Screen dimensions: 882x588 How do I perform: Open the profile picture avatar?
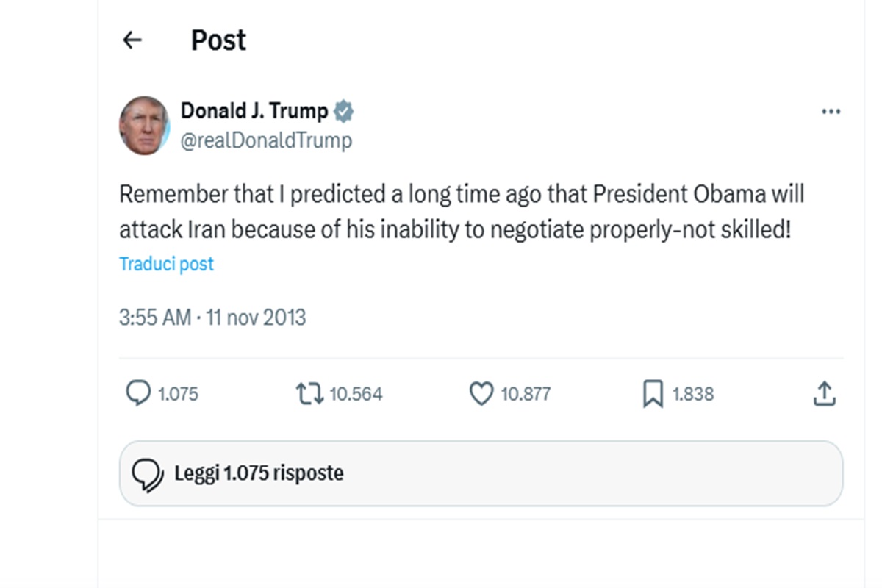[x=145, y=125]
